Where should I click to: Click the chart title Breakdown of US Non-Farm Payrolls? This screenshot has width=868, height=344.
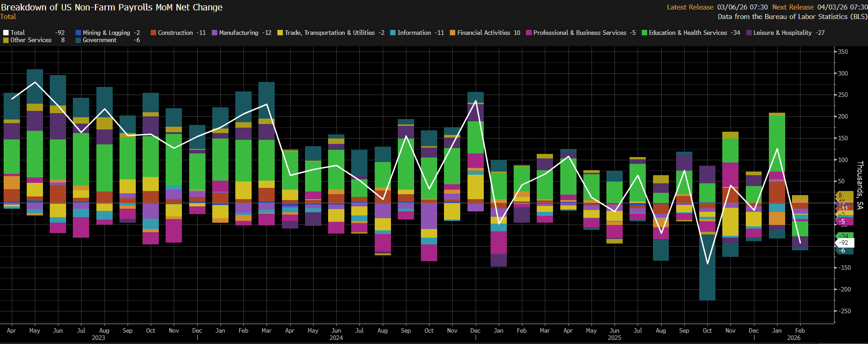pyautogui.click(x=112, y=7)
